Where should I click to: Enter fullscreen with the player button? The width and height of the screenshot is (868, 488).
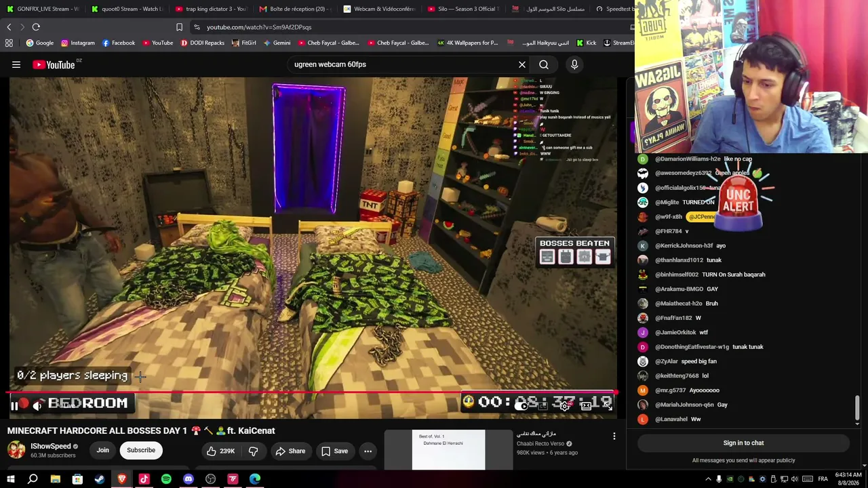click(607, 406)
